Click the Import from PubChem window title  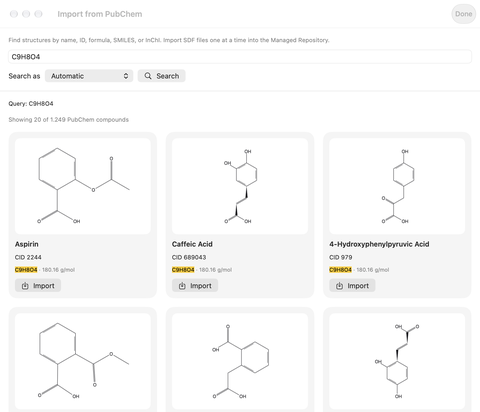100,14
